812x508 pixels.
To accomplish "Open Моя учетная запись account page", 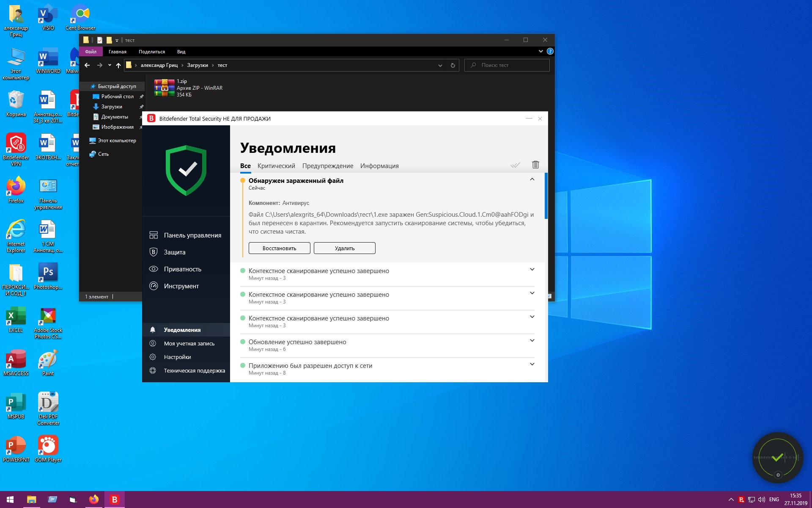I will (189, 344).
